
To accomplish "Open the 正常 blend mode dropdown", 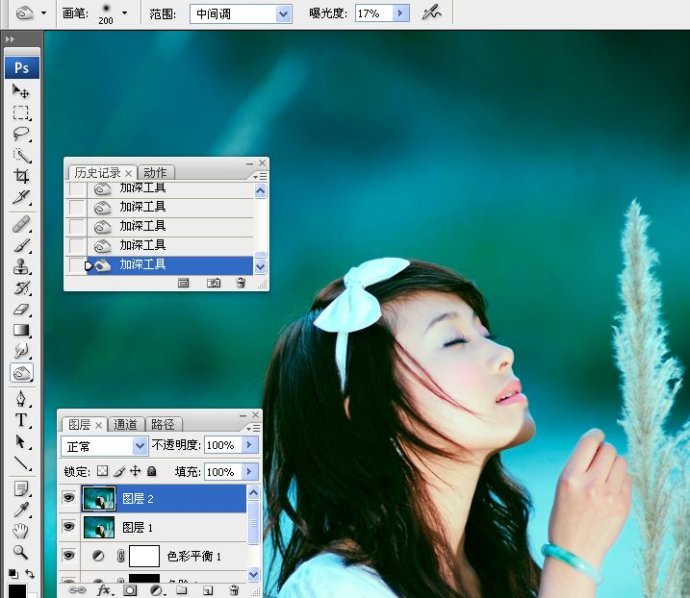I will point(139,445).
